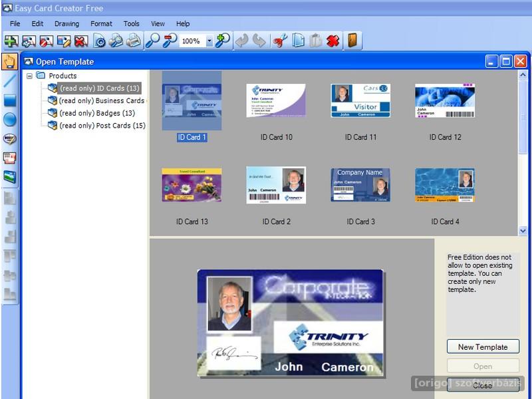
Task: Open the Drawing menu
Action: [x=67, y=24]
